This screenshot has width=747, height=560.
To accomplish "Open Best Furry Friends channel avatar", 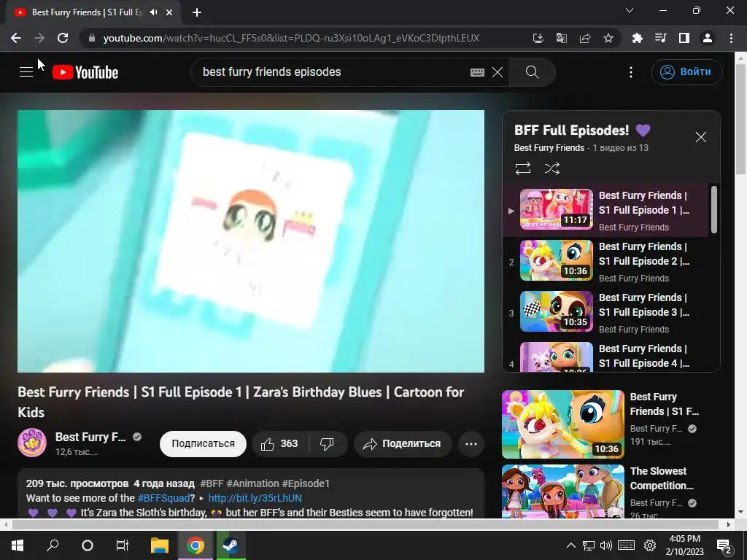I will [32, 443].
